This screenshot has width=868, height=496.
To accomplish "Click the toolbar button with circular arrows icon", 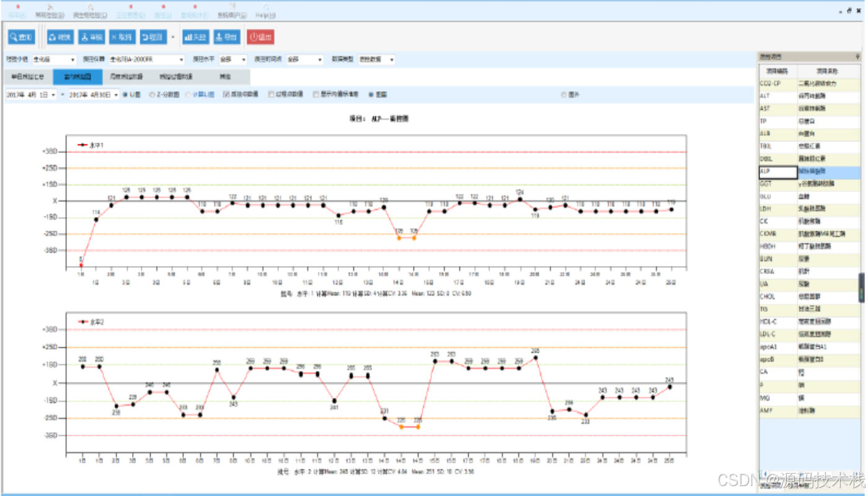I will click(60, 37).
